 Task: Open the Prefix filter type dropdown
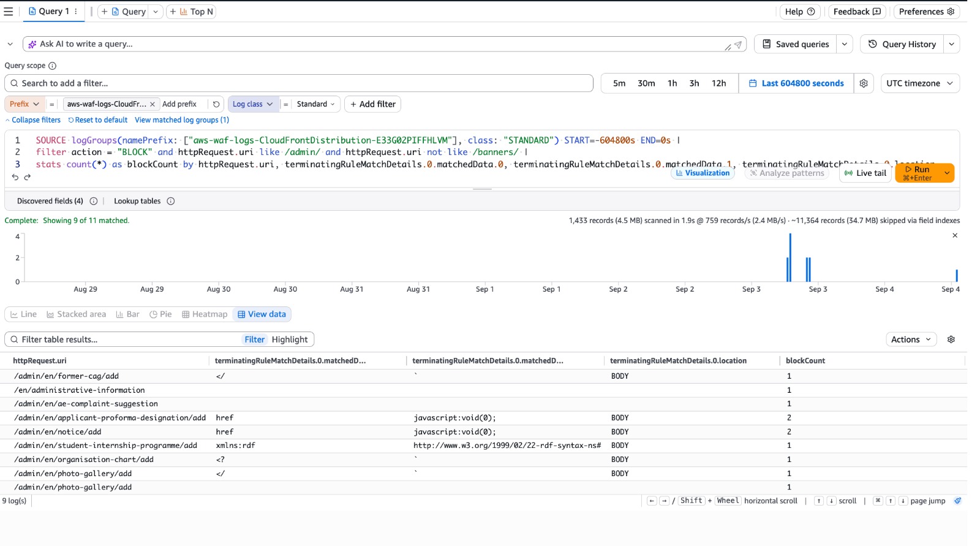24,104
